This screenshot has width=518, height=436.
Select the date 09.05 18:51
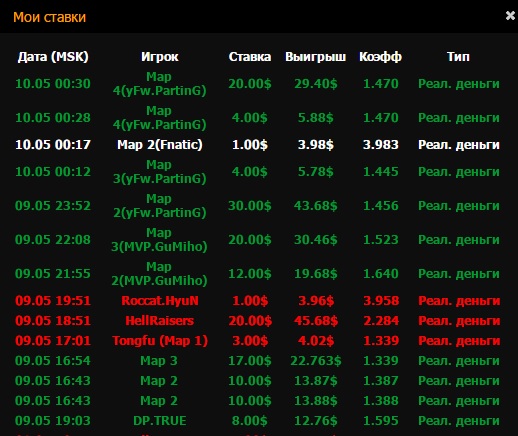coord(53,321)
